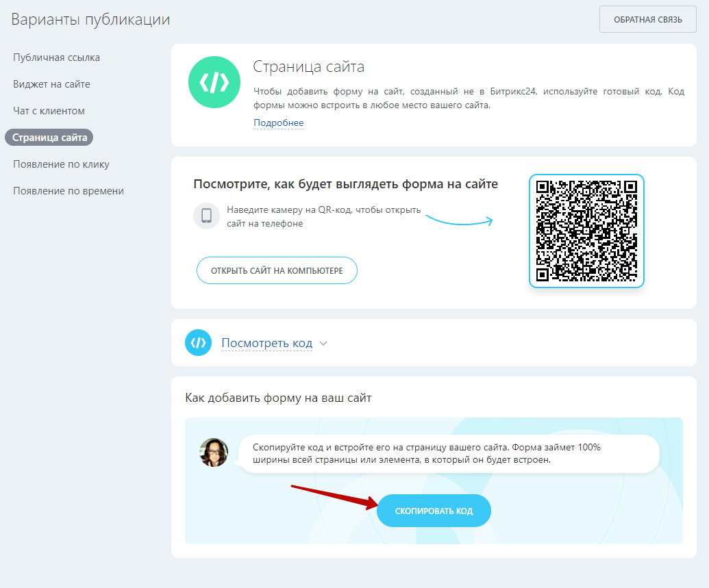709x588 pixels.
Task: Click the QR code image
Action: point(586,231)
